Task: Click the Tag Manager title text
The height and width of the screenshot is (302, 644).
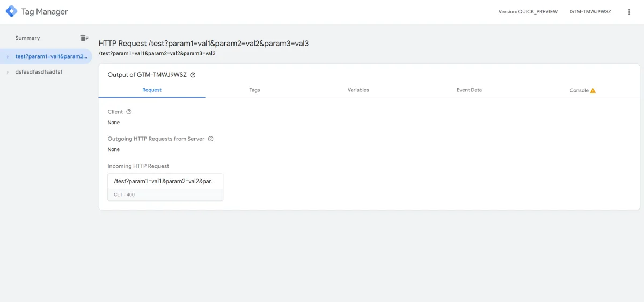Action: tap(45, 12)
